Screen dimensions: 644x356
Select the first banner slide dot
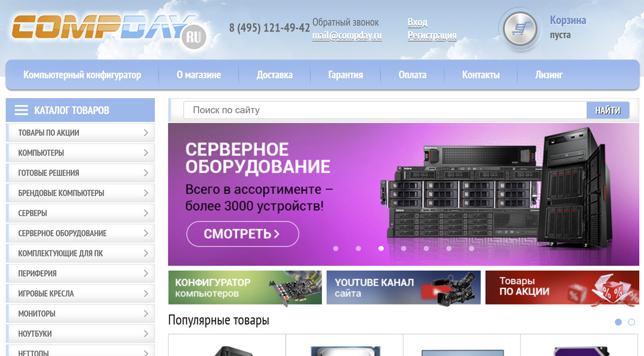pos(336,249)
